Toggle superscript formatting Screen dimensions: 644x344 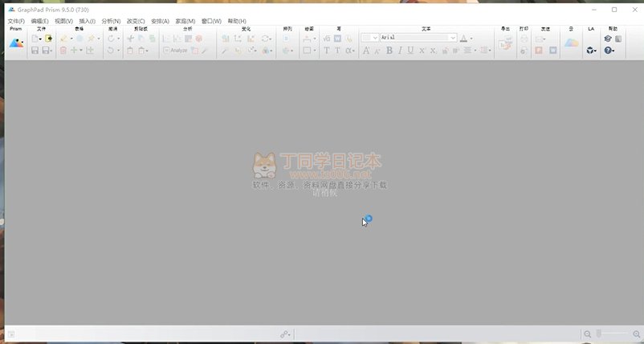pyautogui.click(x=422, y=51)
